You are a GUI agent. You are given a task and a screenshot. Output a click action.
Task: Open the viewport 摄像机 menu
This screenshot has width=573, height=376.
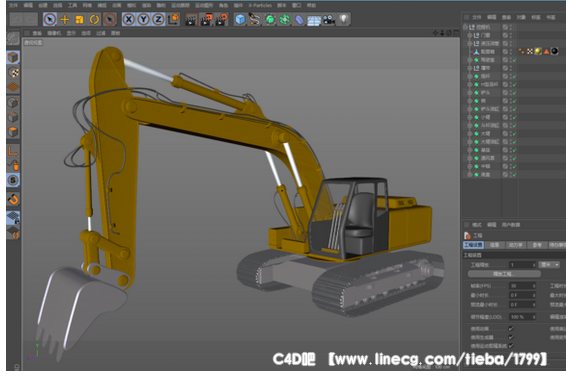pos(54,33)
